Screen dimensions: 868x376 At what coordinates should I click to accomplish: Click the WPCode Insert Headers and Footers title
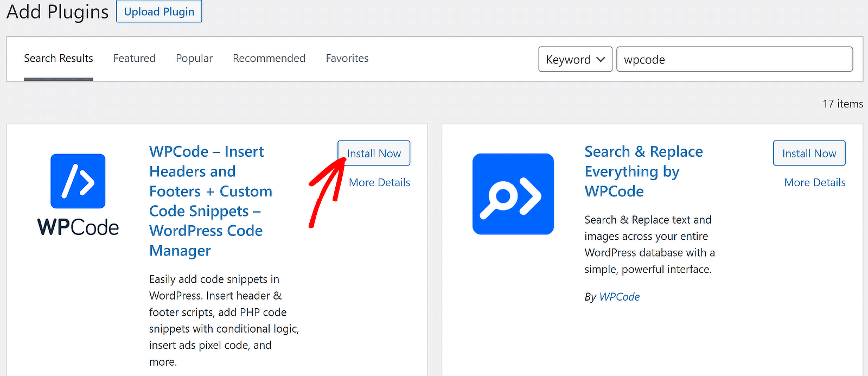point(210,201)
